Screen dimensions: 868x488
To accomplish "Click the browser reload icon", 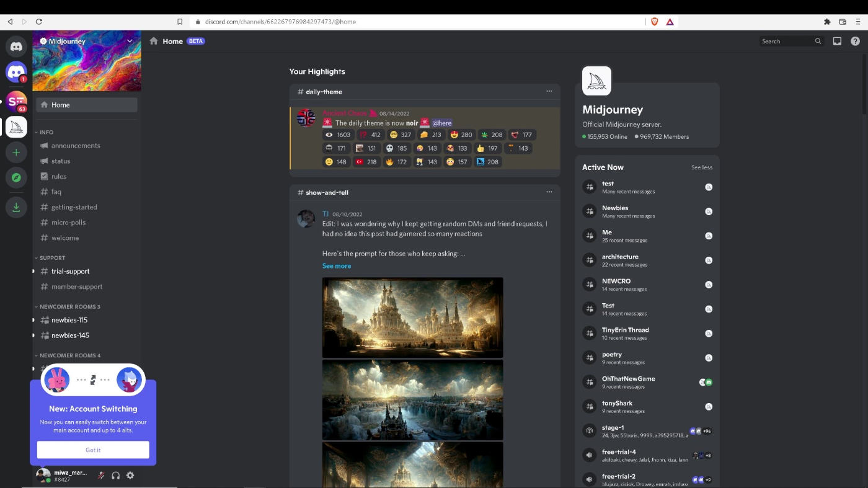I will [39, 22].
